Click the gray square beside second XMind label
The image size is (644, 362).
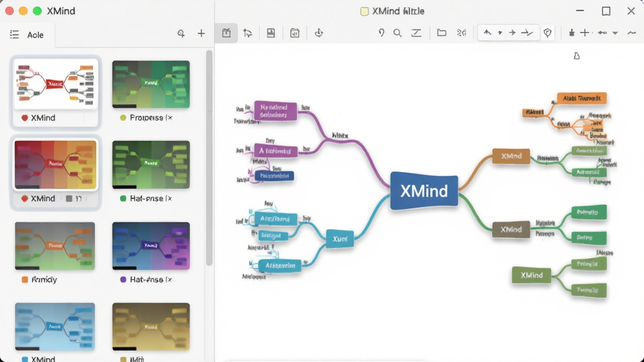click(69, 199)
